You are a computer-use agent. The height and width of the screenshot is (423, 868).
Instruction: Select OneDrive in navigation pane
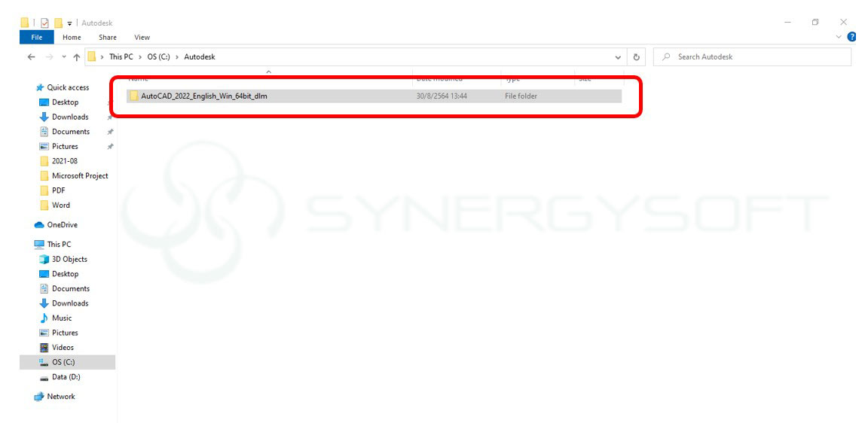[x=62, y=225]
